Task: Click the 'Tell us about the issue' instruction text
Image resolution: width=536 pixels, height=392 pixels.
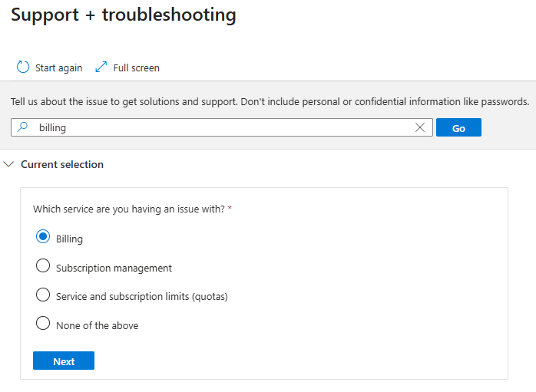Action: point(270,102)
